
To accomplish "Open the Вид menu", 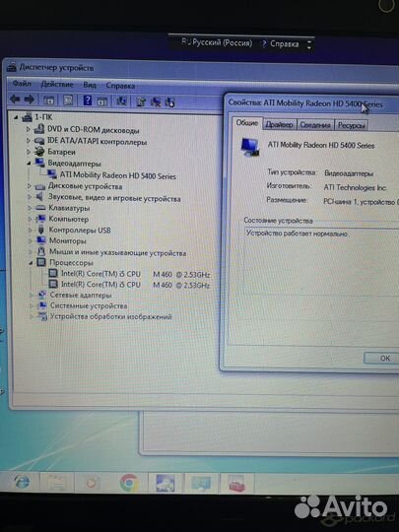I will (x=90, y=85).
